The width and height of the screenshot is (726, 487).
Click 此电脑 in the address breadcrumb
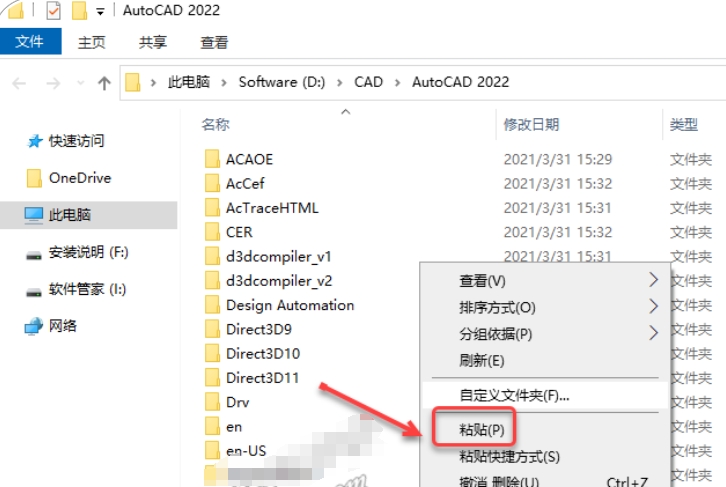(x=188, y=82)
